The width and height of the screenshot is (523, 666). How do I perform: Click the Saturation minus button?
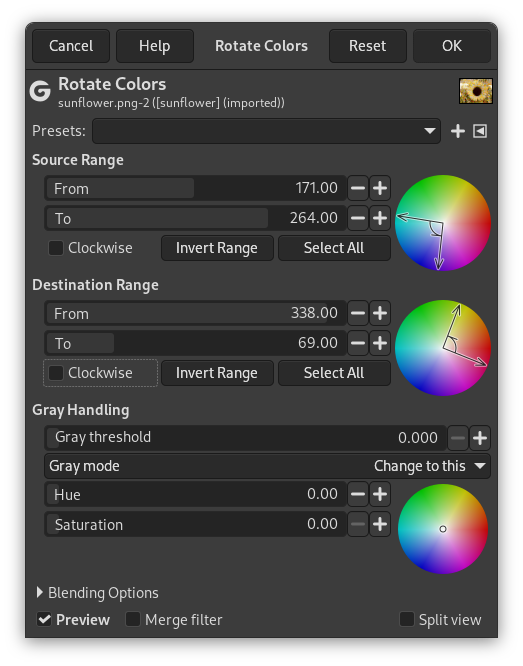(358, 524)
